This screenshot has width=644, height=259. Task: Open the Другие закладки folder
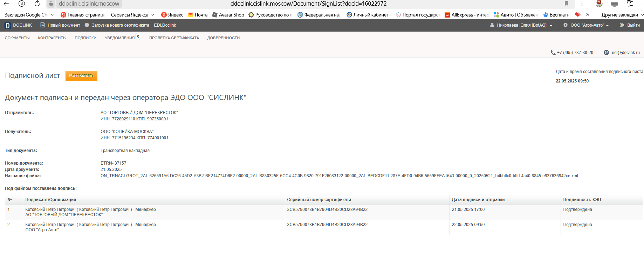[x=622, y=15]
